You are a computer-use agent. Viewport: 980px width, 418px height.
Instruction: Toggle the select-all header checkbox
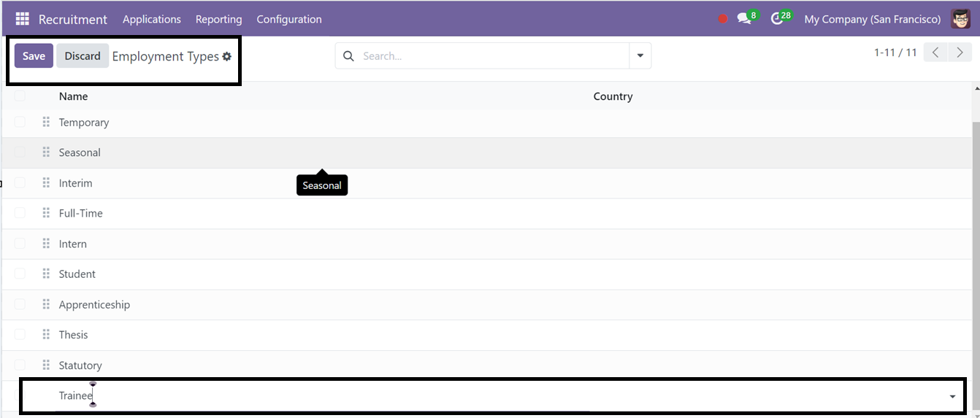pos(20,96)
